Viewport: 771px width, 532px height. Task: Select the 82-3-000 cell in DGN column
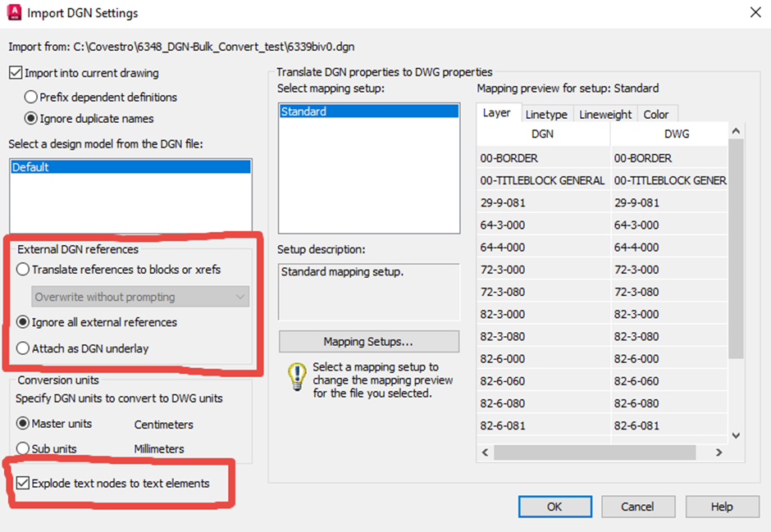click(x=543, y=314)
